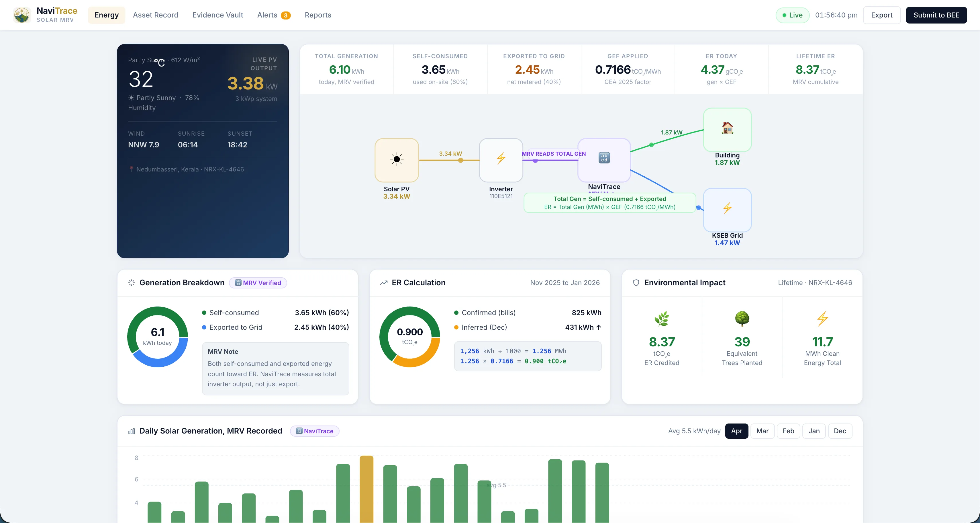Viewport: 980px width, 523px height.
Task: Click the highlighted yellow bar in daily chart
Action: (366, 489)
